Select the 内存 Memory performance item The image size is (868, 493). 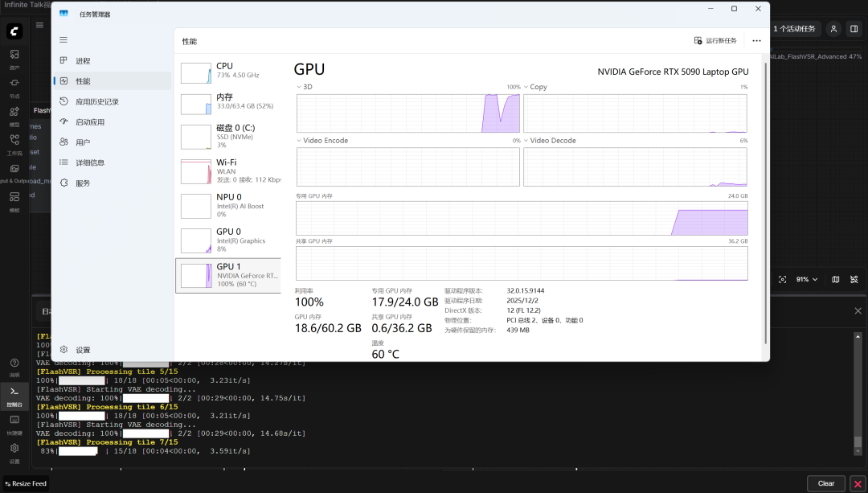pyautogui.click(x=228, y=102)
